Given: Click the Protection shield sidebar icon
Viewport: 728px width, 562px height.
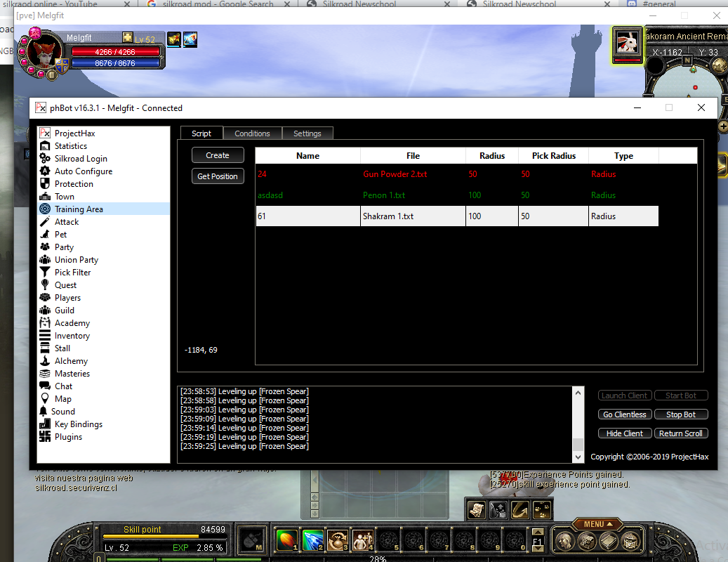Looking at the screenshot, I should (x=45, y=184).
